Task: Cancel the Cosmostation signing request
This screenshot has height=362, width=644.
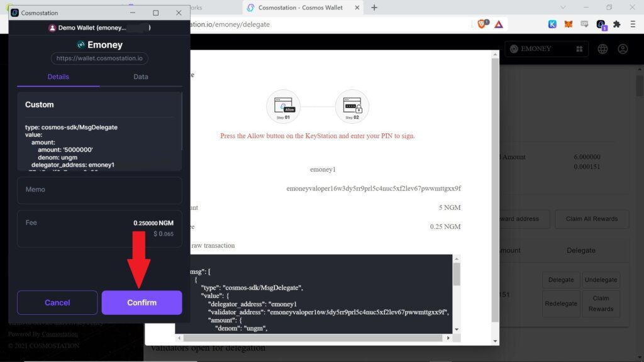Action: point(57,302)
